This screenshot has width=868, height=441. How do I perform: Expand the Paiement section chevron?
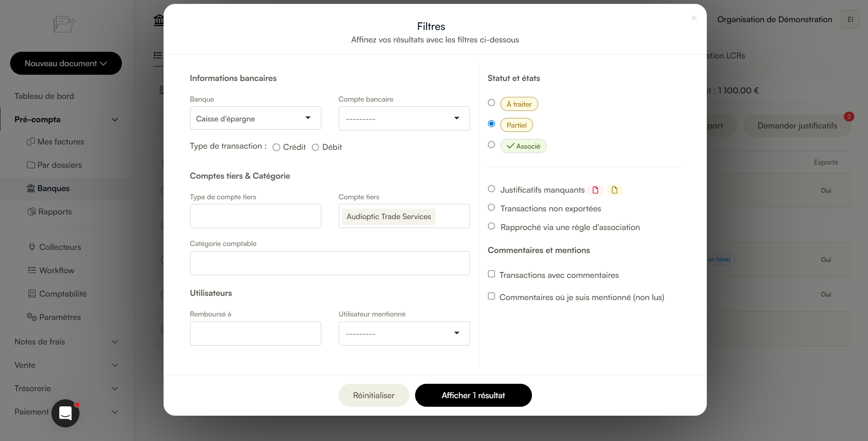[x=115, y=412]
